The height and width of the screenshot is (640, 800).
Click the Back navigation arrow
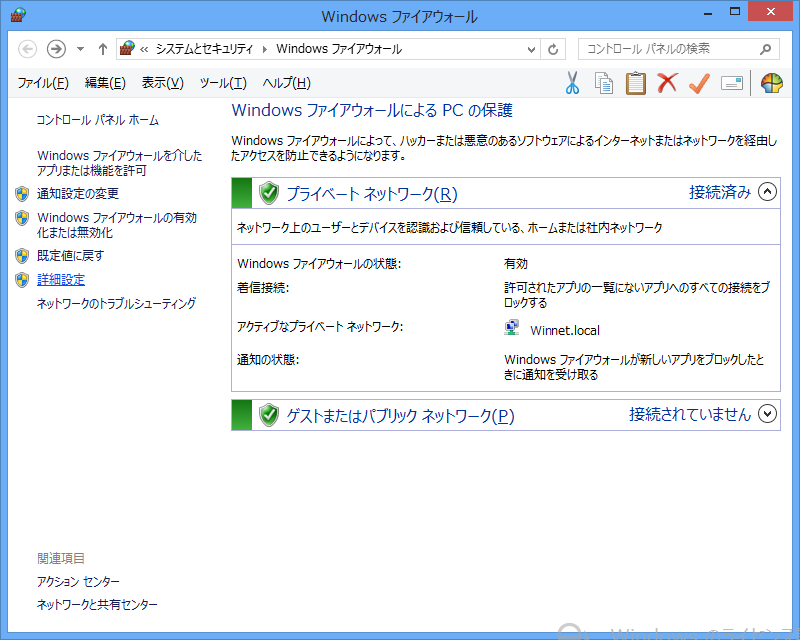pos(28,49)
